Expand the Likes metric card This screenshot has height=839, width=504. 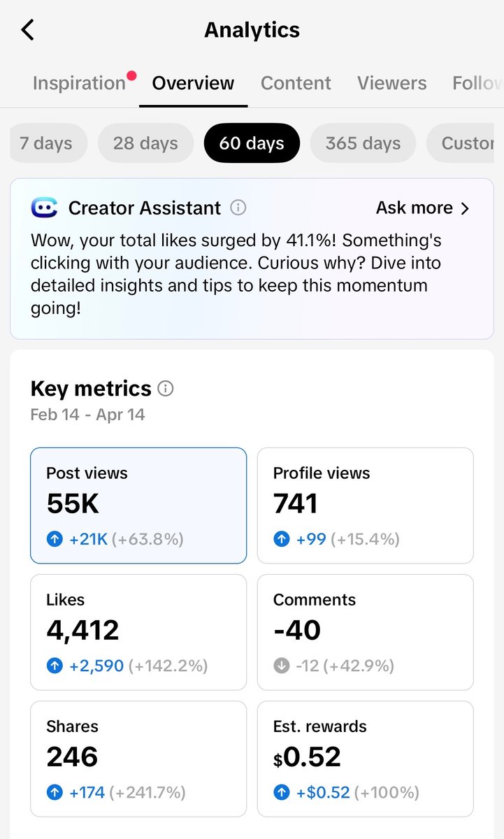tap(138, 631)
